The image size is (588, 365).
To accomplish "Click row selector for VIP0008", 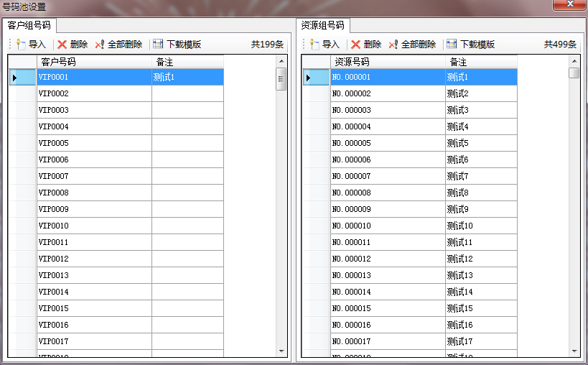I will [x=22, y=193].
